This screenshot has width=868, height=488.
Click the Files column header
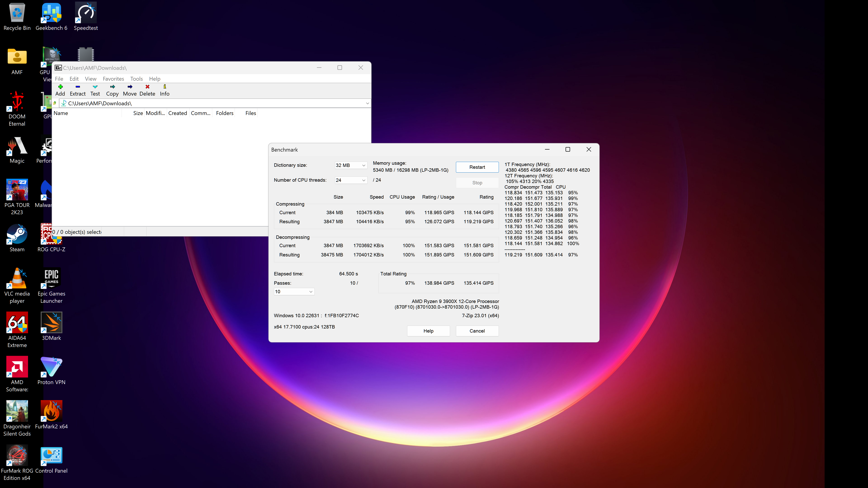(x=246, y=113)
